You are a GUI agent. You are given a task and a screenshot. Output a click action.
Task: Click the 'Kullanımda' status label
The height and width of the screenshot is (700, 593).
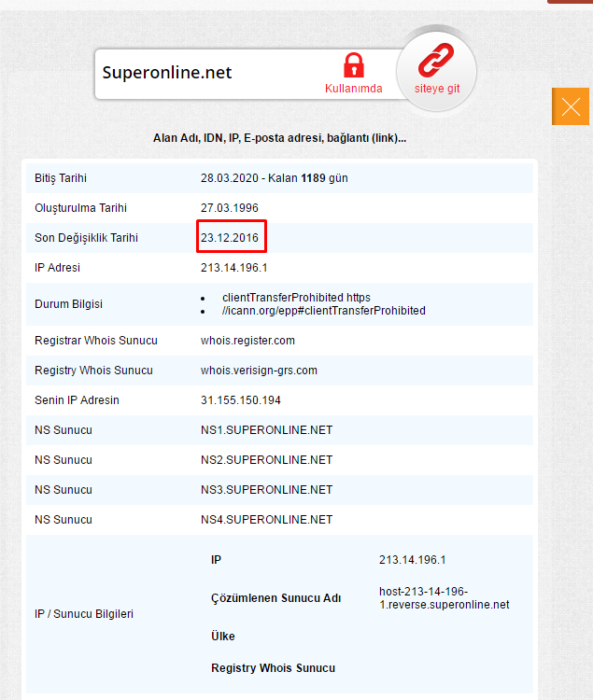354,89
